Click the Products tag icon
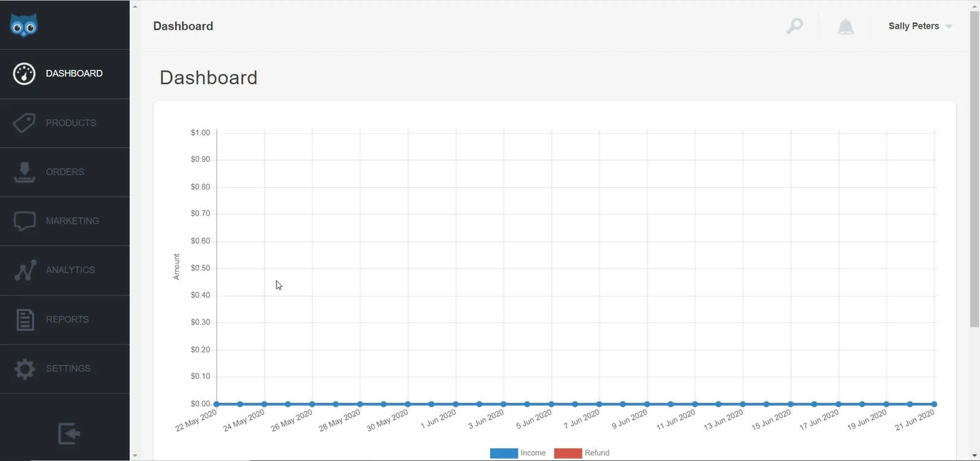This screenshot has height=461, width=980. click(24, 123)
